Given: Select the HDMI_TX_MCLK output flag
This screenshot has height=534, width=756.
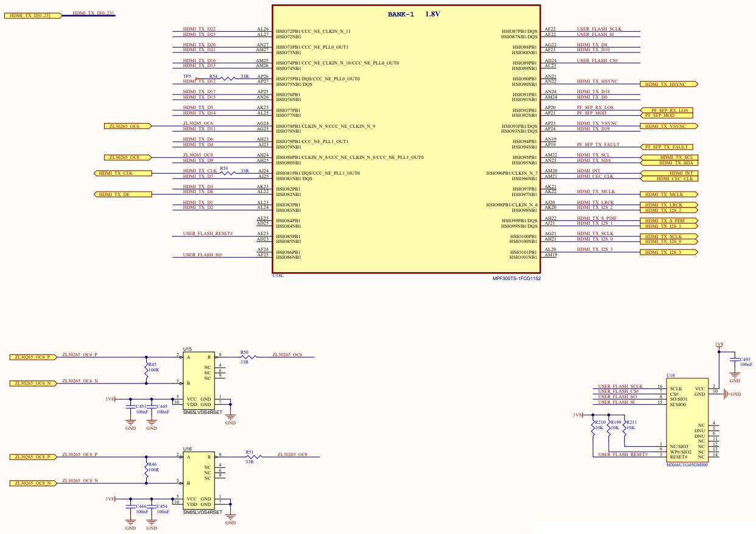Looking at the screenshot, I should [668, 194].
